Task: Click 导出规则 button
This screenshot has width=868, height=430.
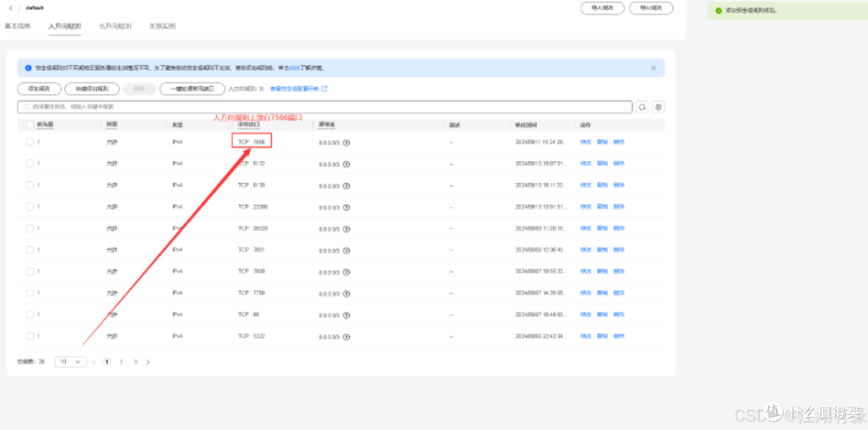Action: coord(651,8)
